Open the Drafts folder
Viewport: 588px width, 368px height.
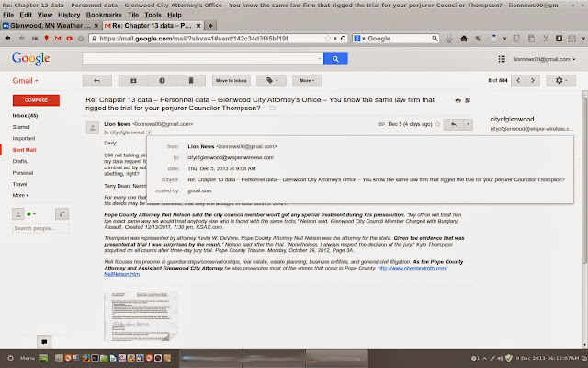19,161
